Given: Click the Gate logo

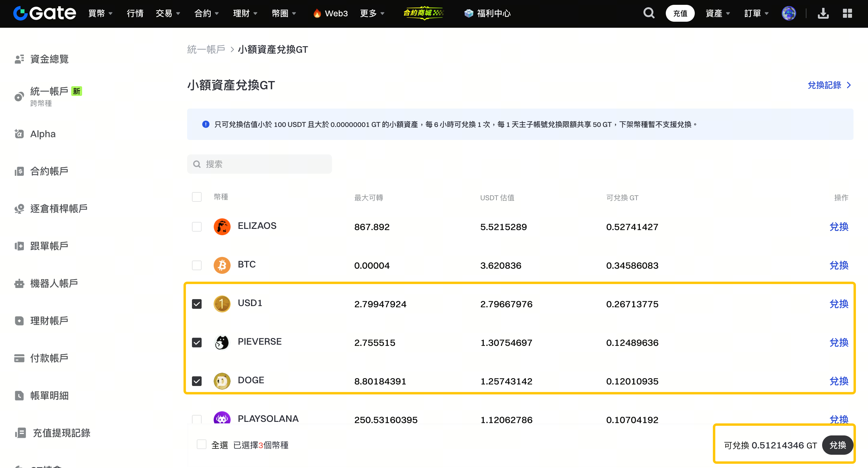Looking at the screenshot, I should pos(45,14).
